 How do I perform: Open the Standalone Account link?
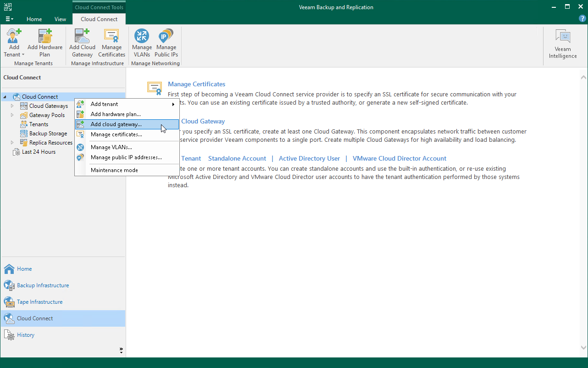click(237, 158)
